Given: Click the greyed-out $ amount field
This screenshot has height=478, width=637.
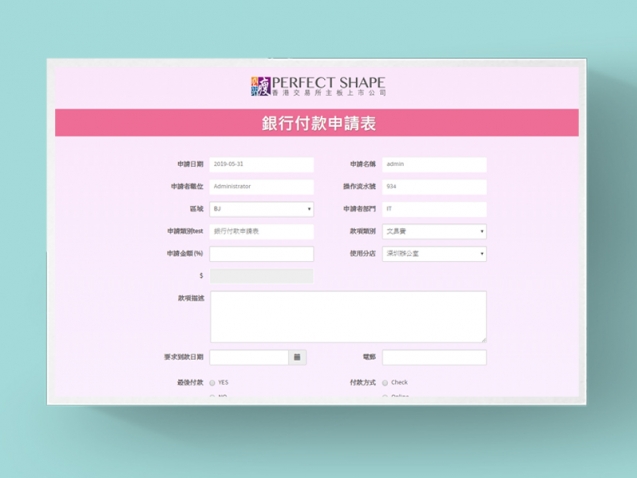Looking at the screenshot, I should click(x=261, y=275).
